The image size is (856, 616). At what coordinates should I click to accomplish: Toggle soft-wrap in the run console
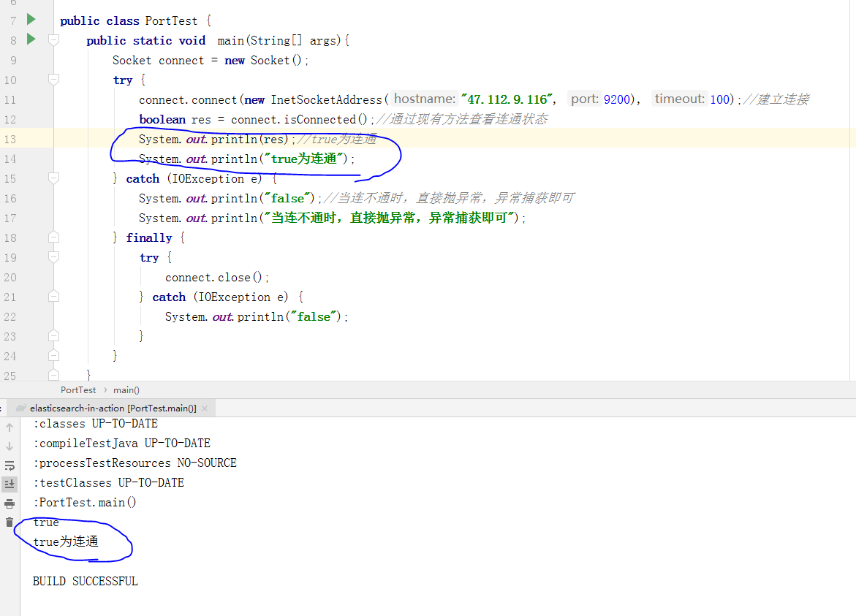pyautogui.click(x=10, y=465)
